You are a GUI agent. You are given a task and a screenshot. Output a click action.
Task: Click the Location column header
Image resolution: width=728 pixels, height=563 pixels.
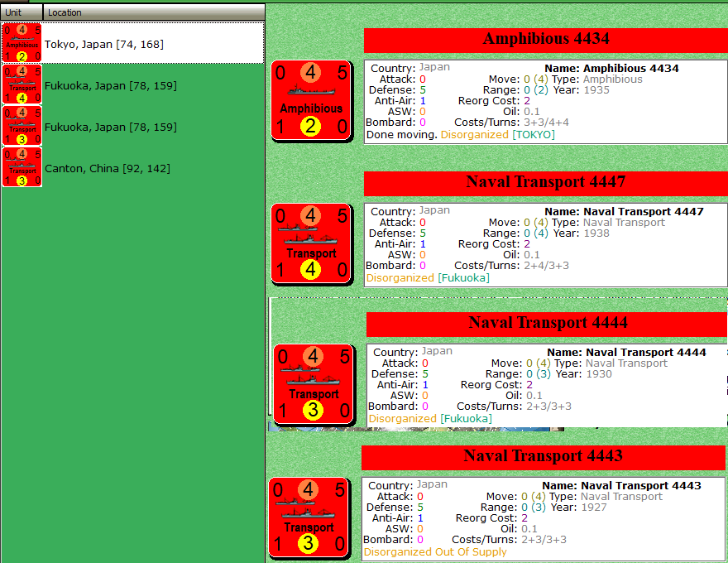(154, 12)
